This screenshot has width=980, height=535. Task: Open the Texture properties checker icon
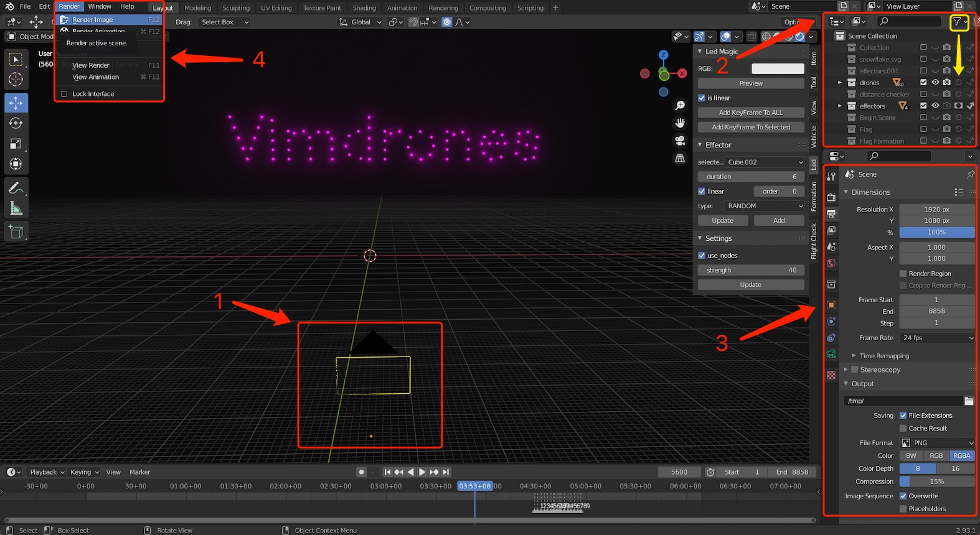pos(831,375)
